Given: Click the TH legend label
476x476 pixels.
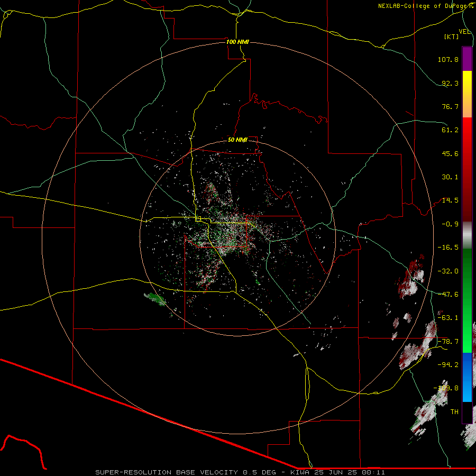Looking at the screenshot, I should coord(454,412).
